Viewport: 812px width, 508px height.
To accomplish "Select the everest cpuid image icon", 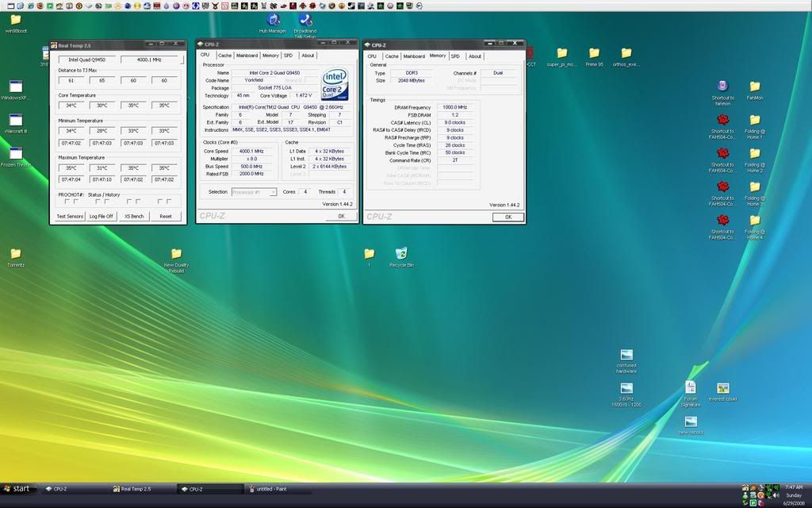I will click(x=723, y=392).
